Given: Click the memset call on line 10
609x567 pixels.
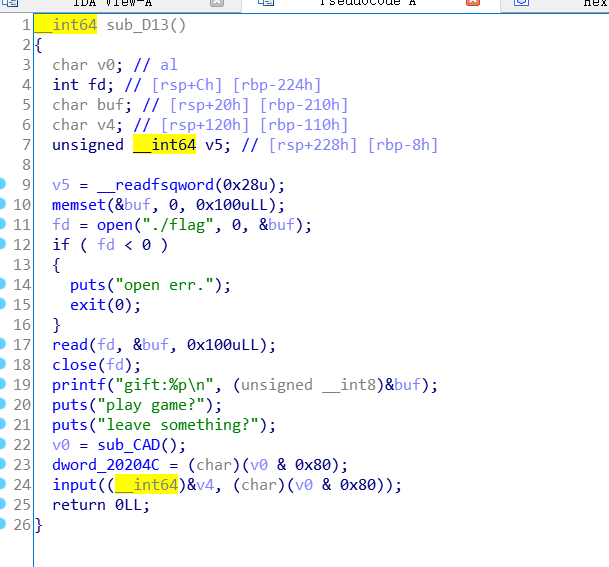Looking at the screenshot, I should [77, 205].
